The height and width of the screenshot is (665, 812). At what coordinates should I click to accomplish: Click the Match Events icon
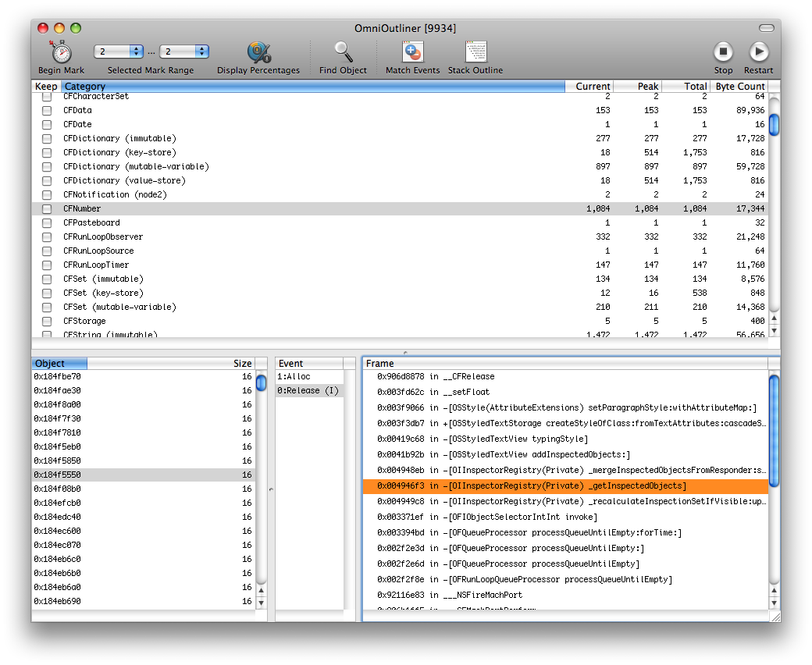tap(413, 52)
